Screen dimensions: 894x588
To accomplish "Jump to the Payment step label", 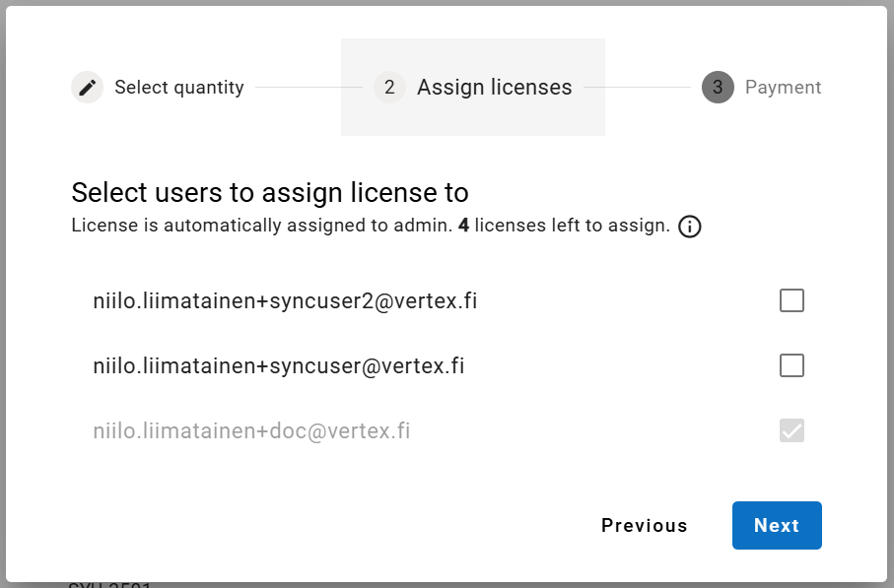I will point(783,88).
